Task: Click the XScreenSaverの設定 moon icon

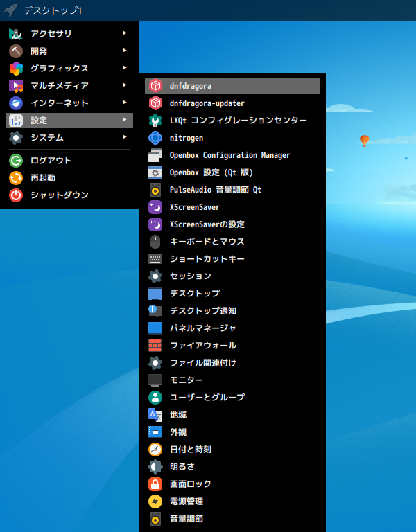Action: point(155,224)
